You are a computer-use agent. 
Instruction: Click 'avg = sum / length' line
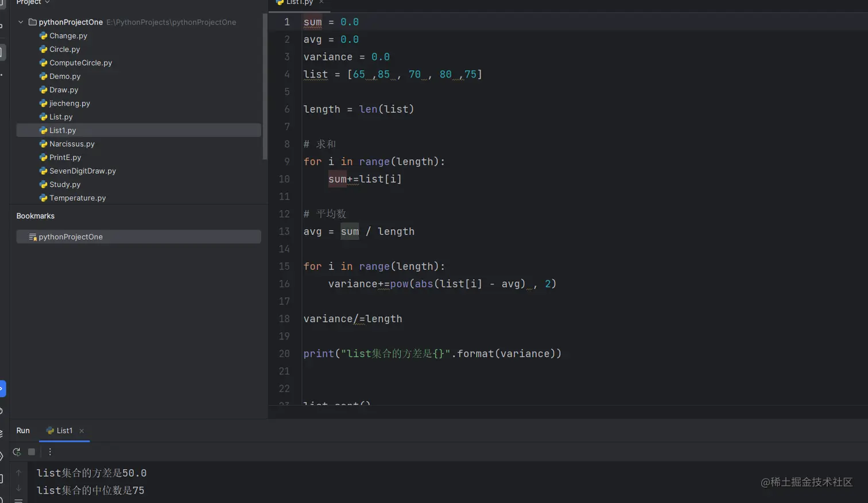359,231
